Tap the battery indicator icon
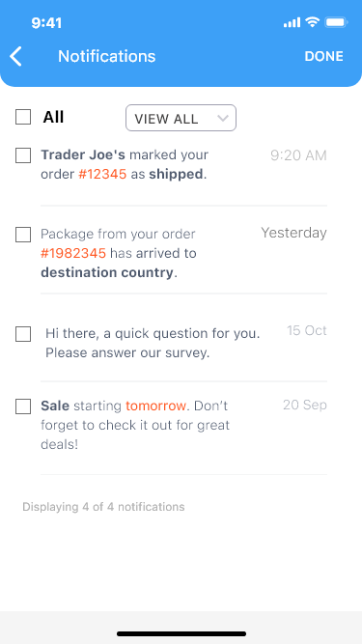The height and width of the screenshot is (644, 362). point(336,22)
